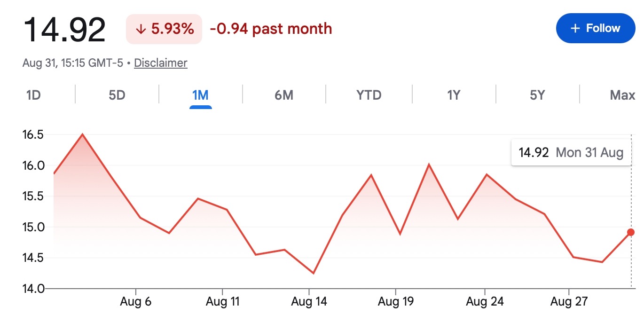Click the Aug 6 axis label

[x=136, y=301]
